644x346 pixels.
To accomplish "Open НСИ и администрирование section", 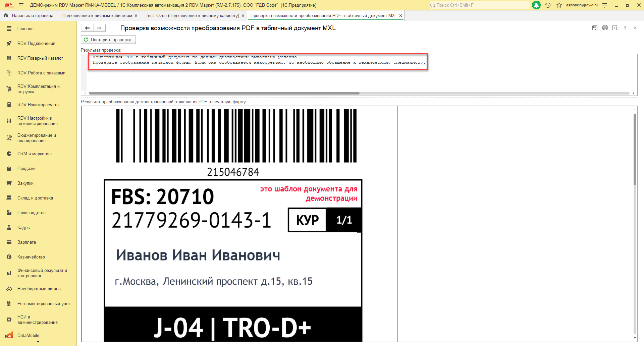I will (x=38, y=320).
